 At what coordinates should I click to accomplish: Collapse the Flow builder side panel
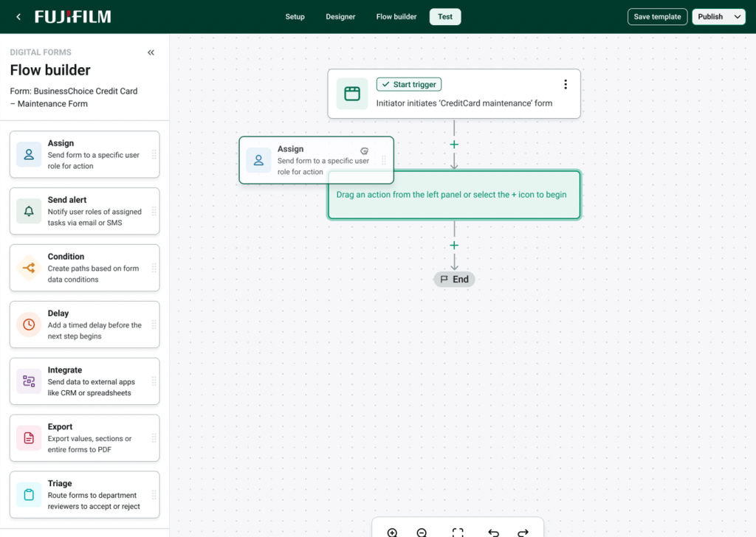(151, 52)
